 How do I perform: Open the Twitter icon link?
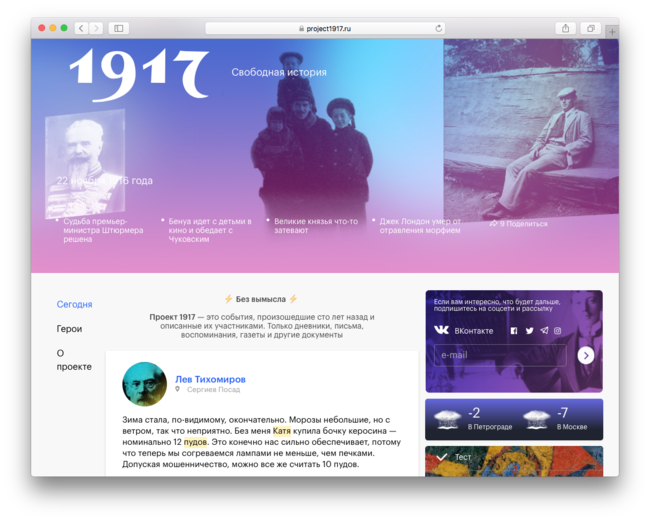pyautogui.click(x=529, y=330)
